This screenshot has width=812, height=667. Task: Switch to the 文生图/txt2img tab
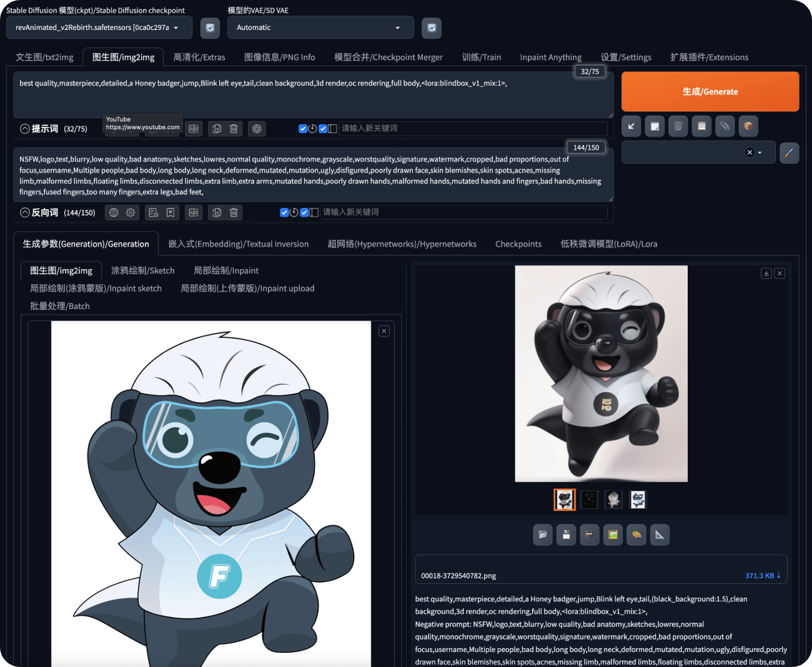coord(44,57)
